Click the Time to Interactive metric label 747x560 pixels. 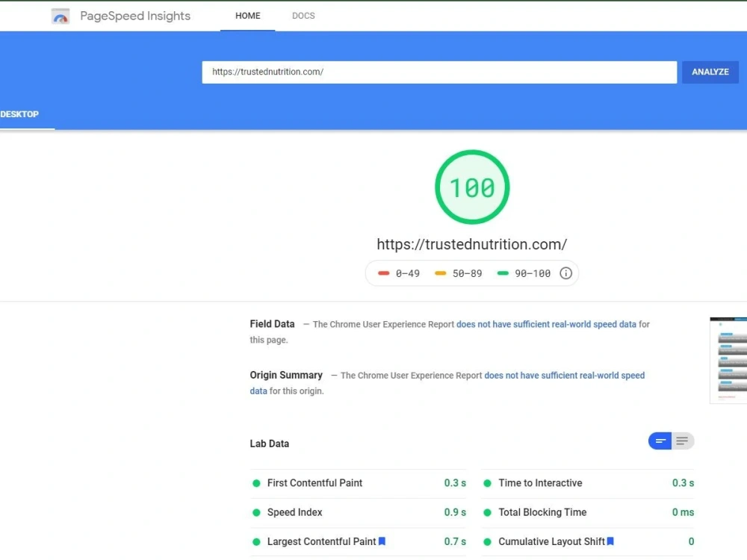click(540, 483)
